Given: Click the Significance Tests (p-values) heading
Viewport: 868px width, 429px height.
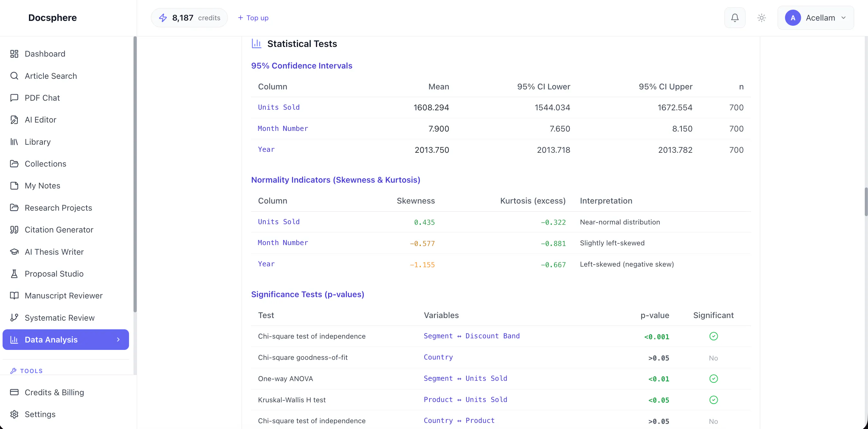Looking at the screenshot, I should [308, 294].
